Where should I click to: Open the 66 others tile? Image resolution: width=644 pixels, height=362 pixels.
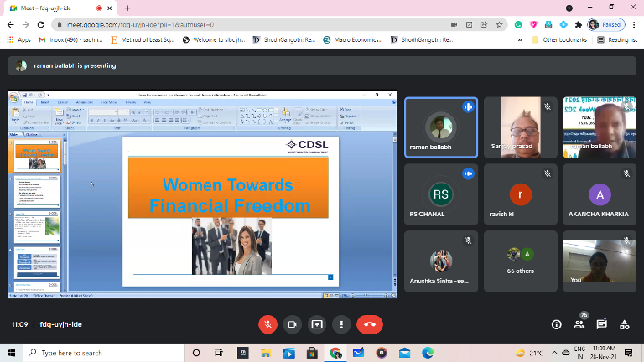(x=521, y=261)
